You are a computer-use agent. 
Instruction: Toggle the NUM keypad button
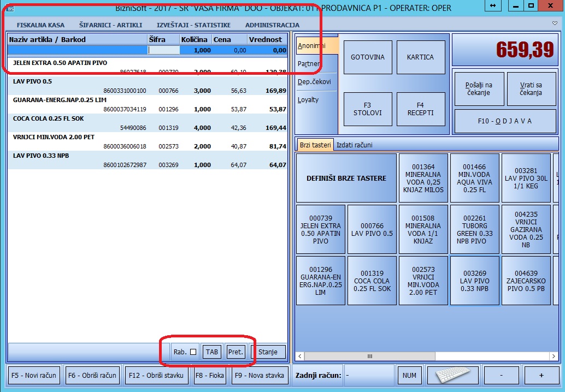point(409,376)
